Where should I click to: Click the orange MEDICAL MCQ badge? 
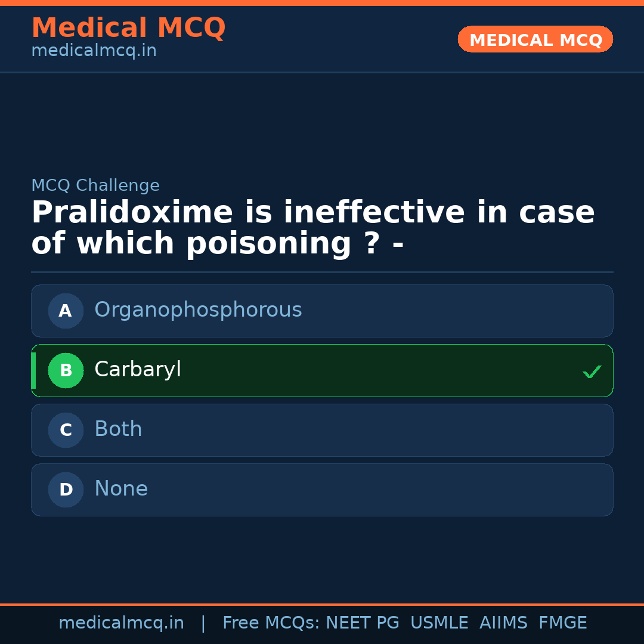click(x=535, y=39)
